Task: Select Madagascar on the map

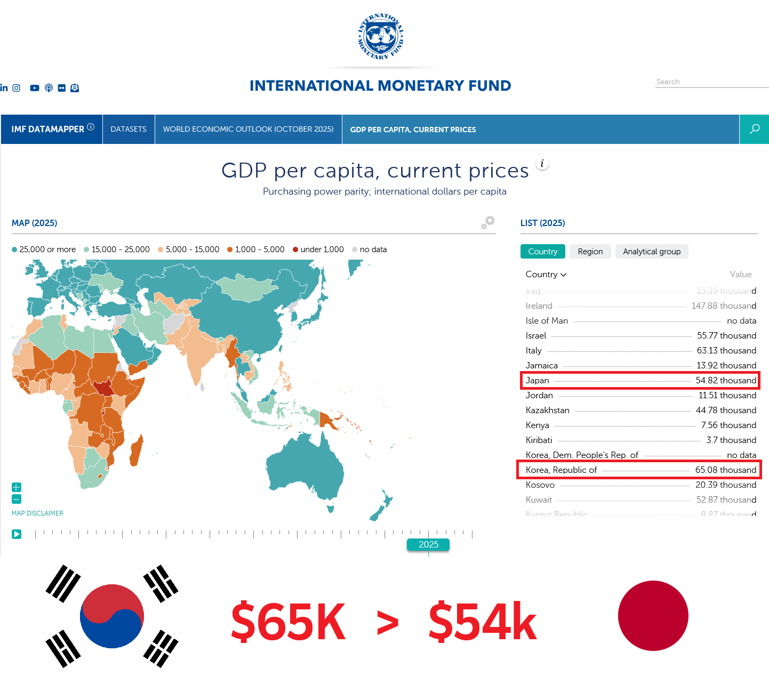Action: (x=137, y=450)
